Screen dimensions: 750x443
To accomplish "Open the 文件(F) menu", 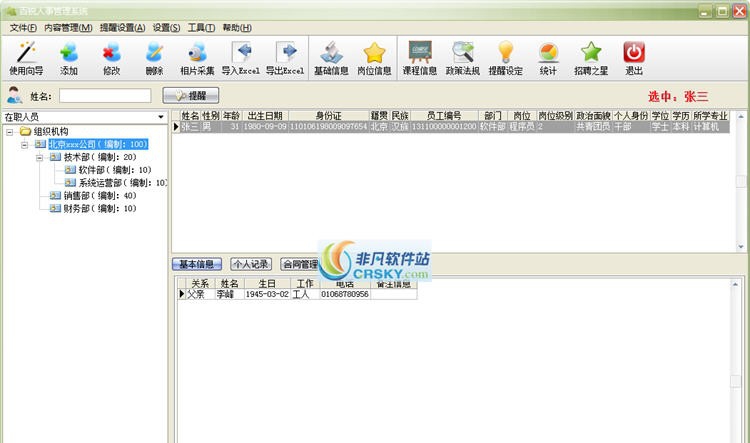I will [x=23, y=28].
